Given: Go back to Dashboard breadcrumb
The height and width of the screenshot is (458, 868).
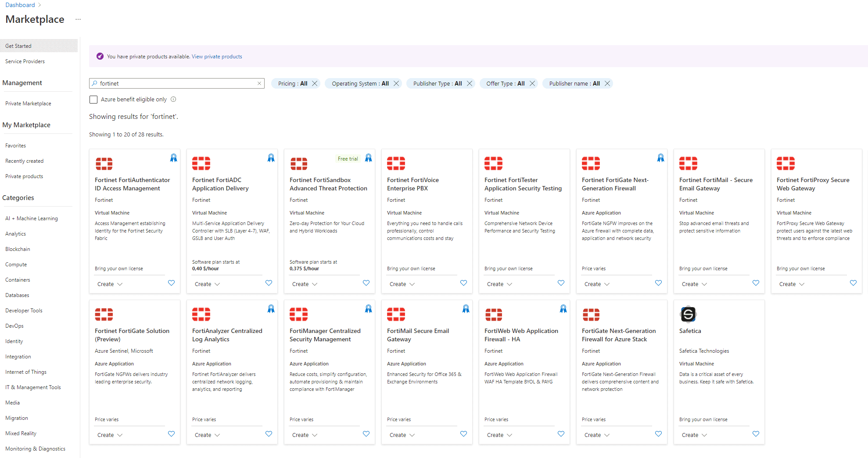Looking at the screenshot, I should (x=20, y=5).
